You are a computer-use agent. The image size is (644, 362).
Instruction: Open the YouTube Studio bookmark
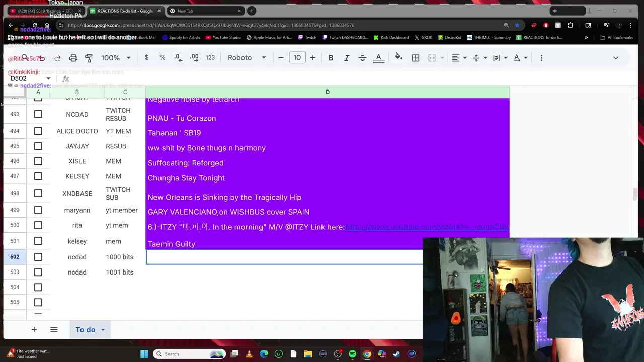coord(223,37)
